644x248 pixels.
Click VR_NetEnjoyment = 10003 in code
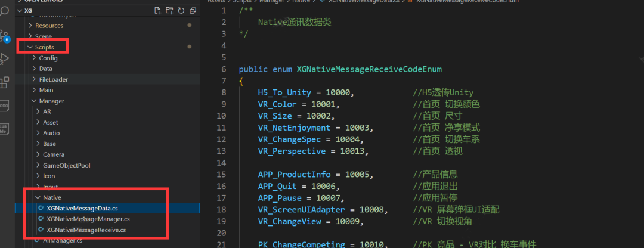pos(315,128)
